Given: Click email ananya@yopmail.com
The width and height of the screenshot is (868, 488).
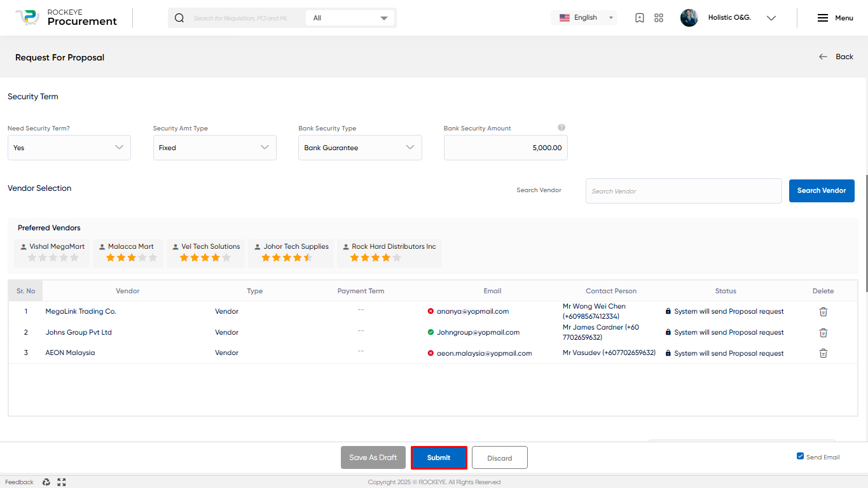Looking at the screenshot, I should click(472, 311).
